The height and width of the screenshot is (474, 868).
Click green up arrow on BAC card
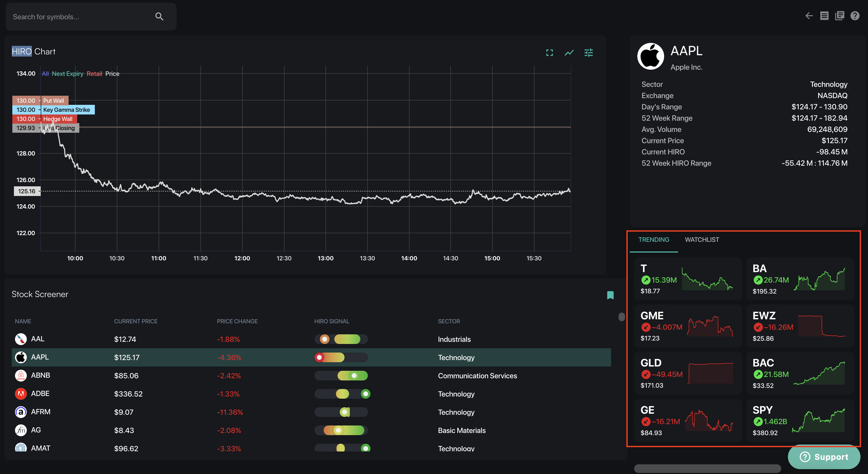[758, 374]
